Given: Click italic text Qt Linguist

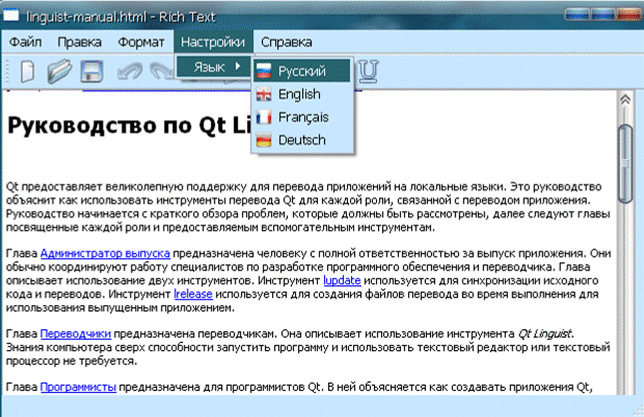Looking at the screenshot, I should 545,334.
